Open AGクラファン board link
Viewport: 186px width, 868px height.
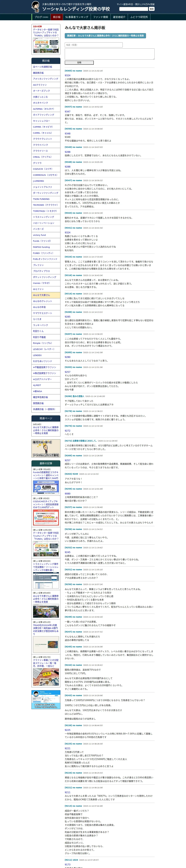tap(46, 85)
